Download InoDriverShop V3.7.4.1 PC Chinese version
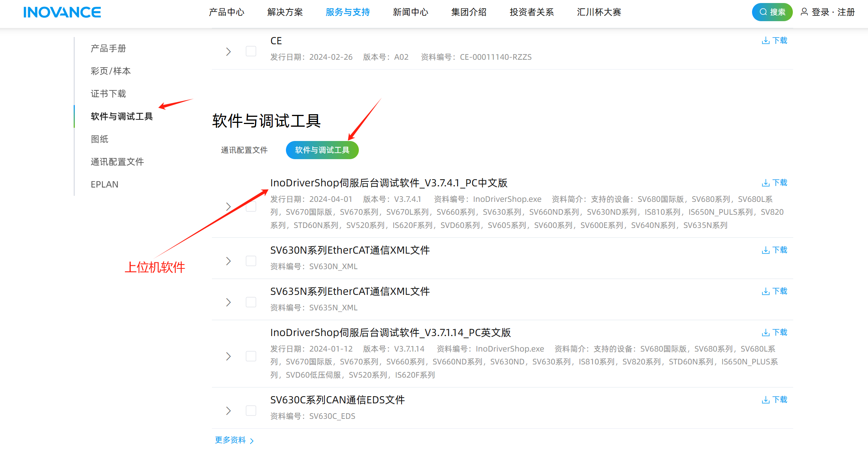 774,183
